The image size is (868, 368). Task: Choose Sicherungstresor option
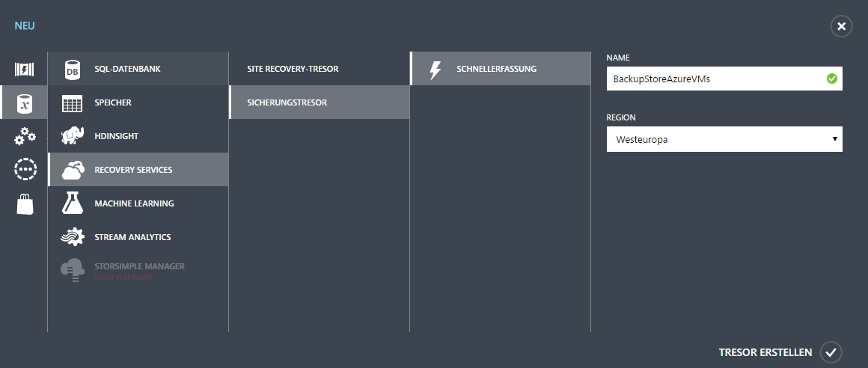(320, 102)
